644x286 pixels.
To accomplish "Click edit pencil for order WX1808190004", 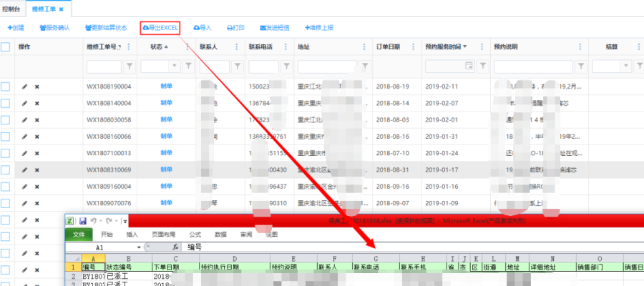I will (25, 87).
